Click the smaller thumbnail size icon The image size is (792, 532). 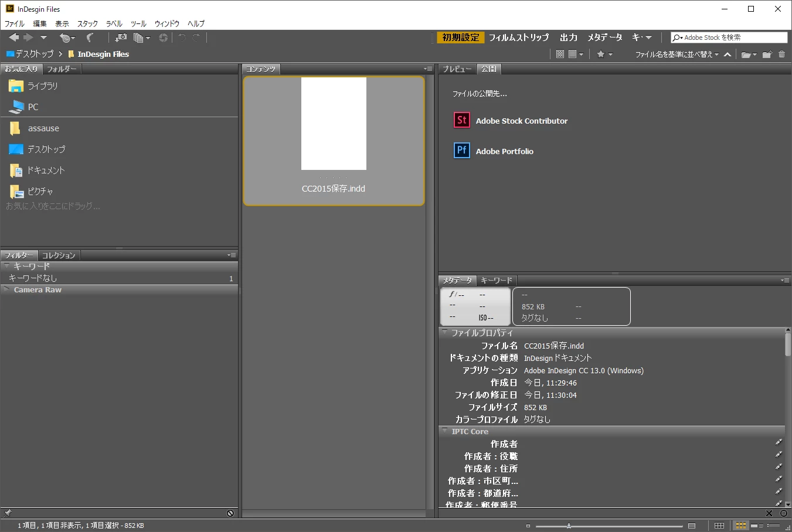click(x=528, y=526)
